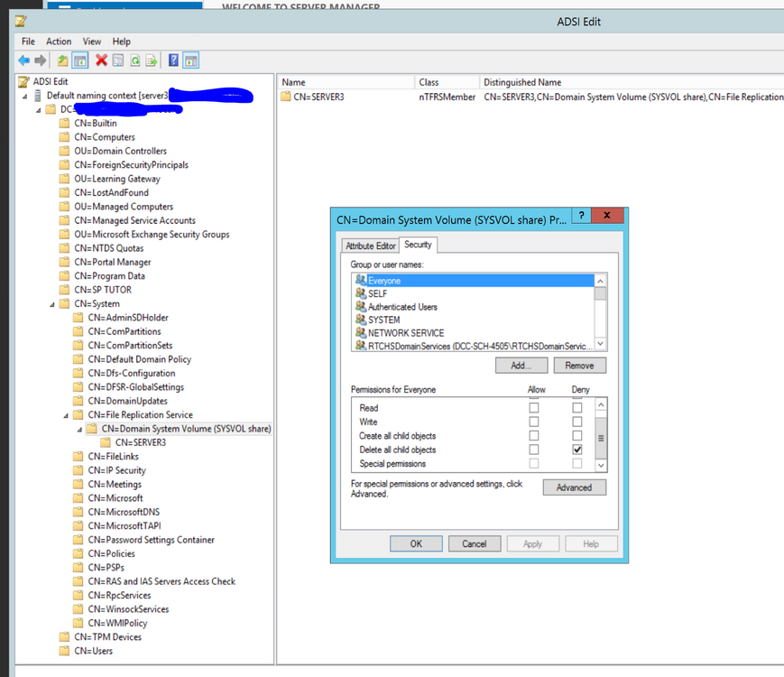Select OU=Domain Controllers in tree
The height and width of the screenshot is (677, 784).
click(121, 151)
